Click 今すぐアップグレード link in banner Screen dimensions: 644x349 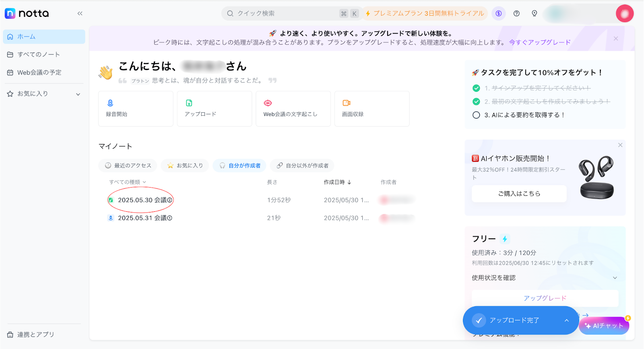539,42
